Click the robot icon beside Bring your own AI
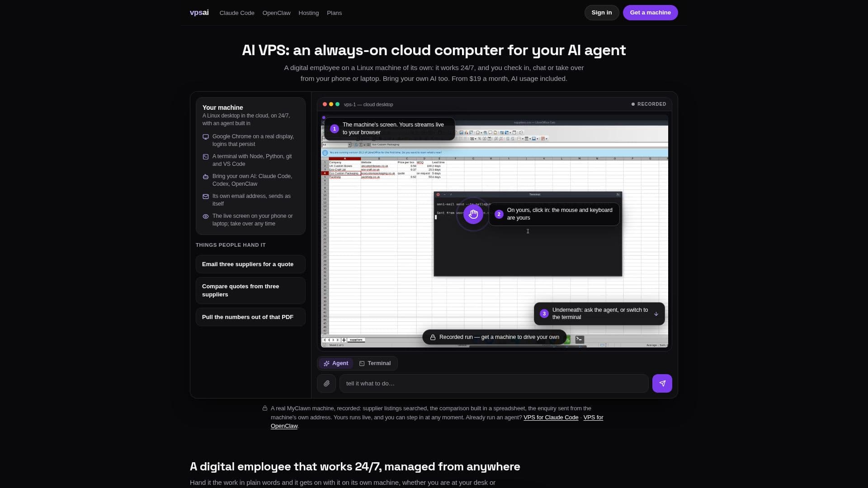 click(206, 177)
